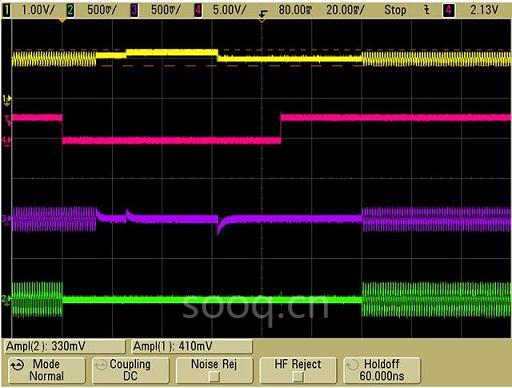Click the Ampl(1) 410mV measurement readout
Viewport: 512px width, 388px height.
[x=192, y=346]
